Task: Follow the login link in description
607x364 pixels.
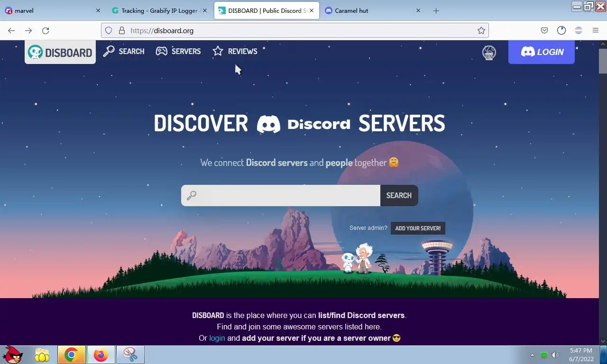Action: click(x=217, y=338)
